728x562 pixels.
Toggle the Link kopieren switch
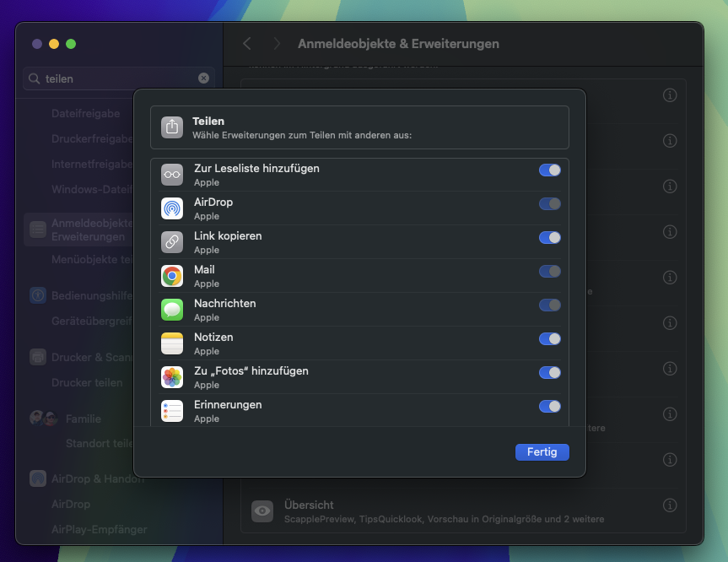(549, 238)
